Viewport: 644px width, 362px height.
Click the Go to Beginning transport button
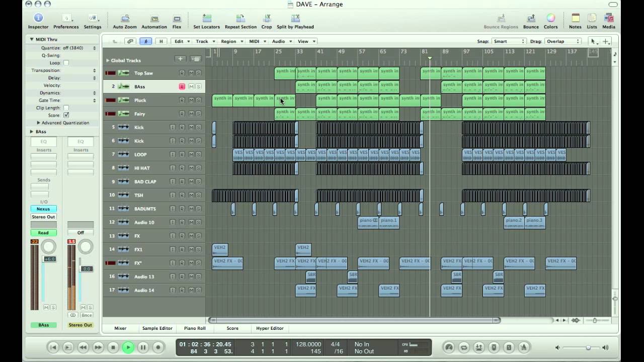pyautogui.click(x=53, y=347)
